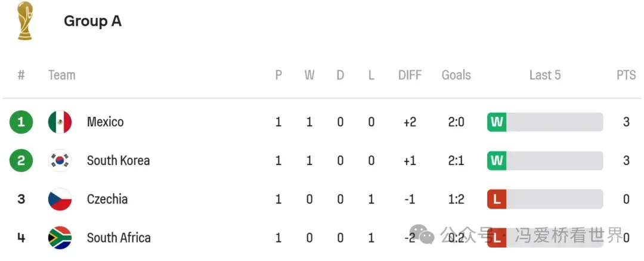644x261 pixels.
Task: Click the Goals column header
Action: (x=456, y=75)
